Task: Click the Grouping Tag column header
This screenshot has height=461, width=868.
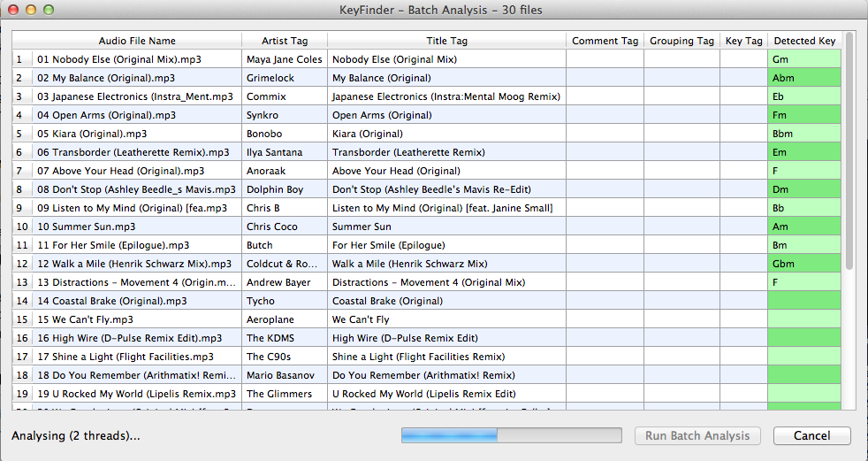Action: pyautogui.click(x=682, y=41)
